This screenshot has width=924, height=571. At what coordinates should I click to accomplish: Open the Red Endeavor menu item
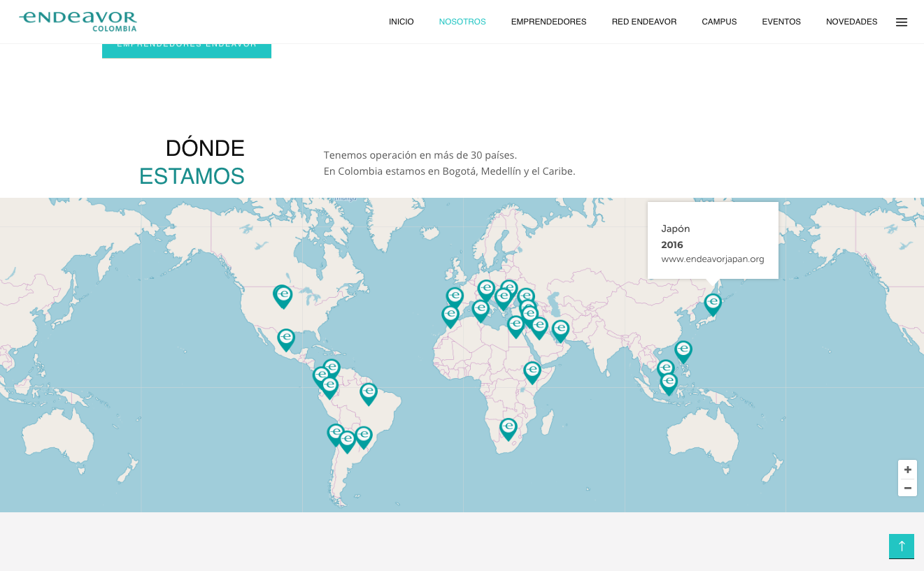tap(644, 22)
